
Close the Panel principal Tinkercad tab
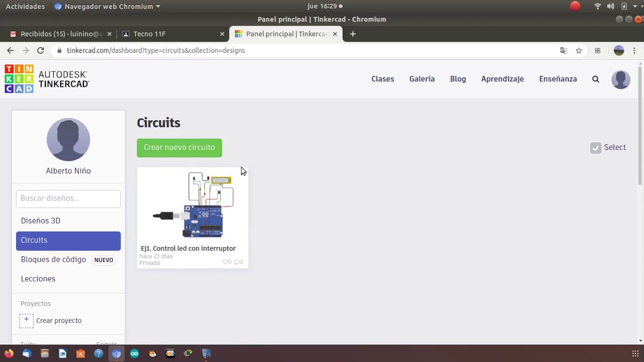tap(335, 34)
